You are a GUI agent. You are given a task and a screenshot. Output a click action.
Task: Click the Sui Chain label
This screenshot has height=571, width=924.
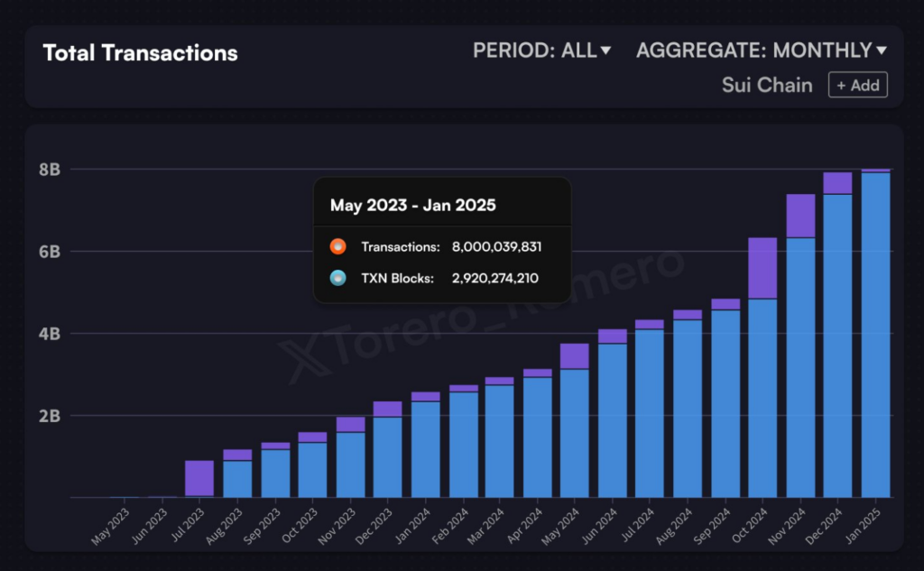[767, 86]
